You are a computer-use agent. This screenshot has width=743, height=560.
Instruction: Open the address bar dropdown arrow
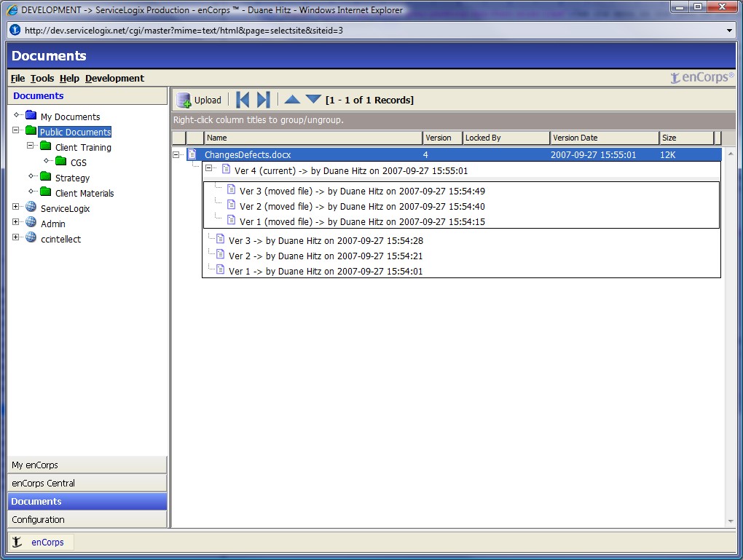coord(729,31)
